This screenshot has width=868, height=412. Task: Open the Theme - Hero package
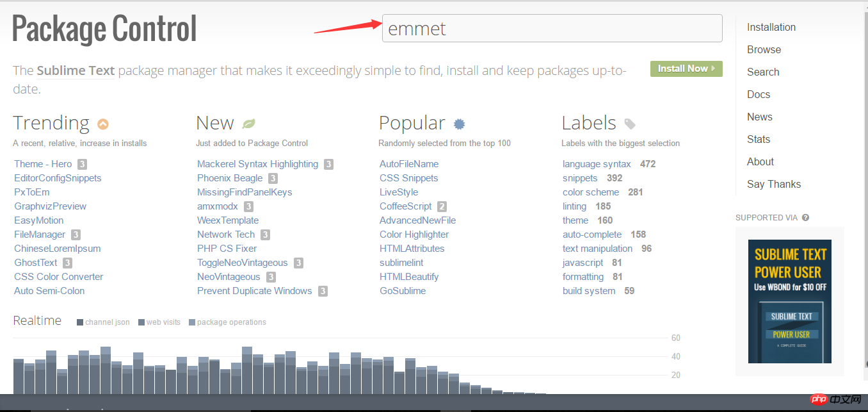43,164
